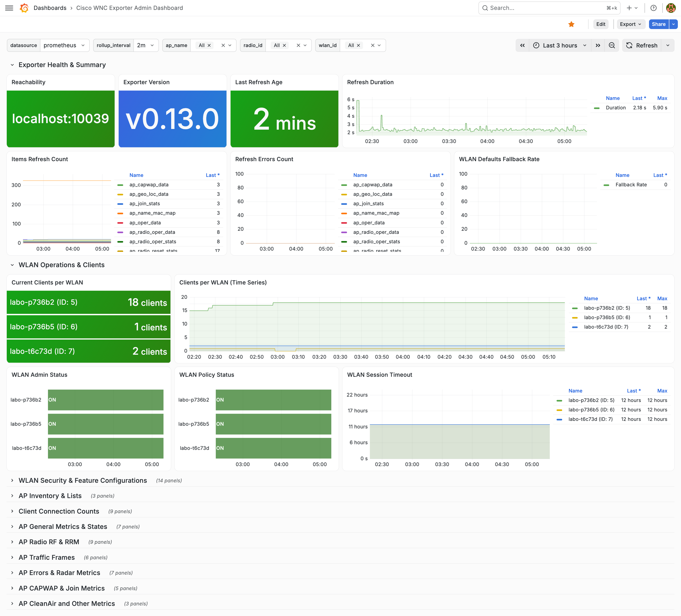Sort Clients per WLAN legend by Max
Screen dimensions: 681x616
tap(662, 298)
